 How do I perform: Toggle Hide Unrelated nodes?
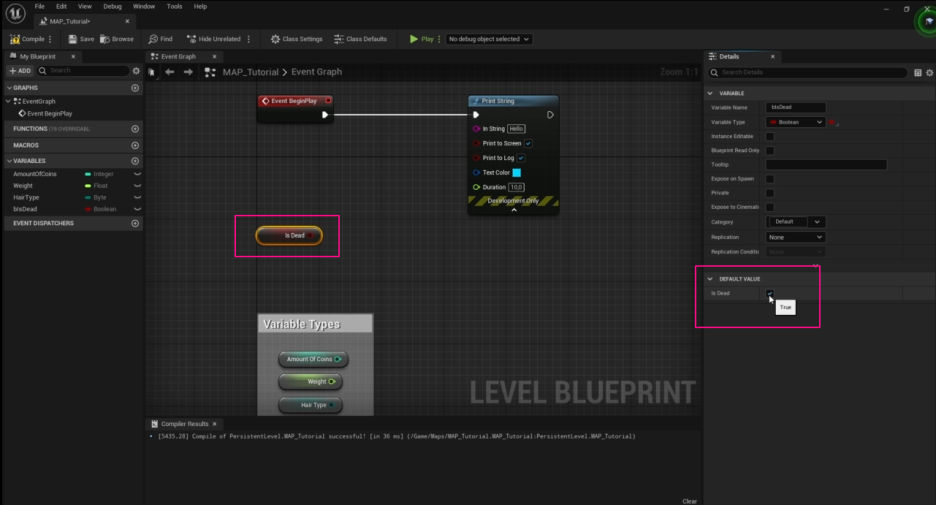coord(214,39)
